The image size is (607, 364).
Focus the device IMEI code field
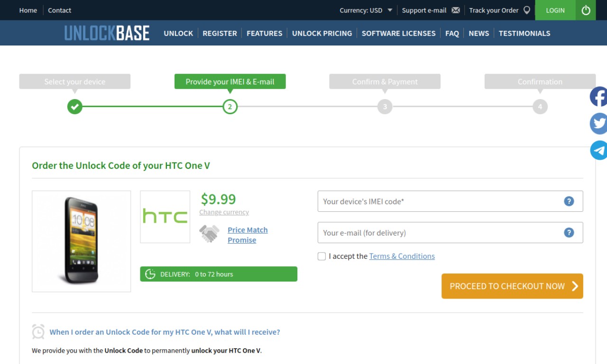450,201
